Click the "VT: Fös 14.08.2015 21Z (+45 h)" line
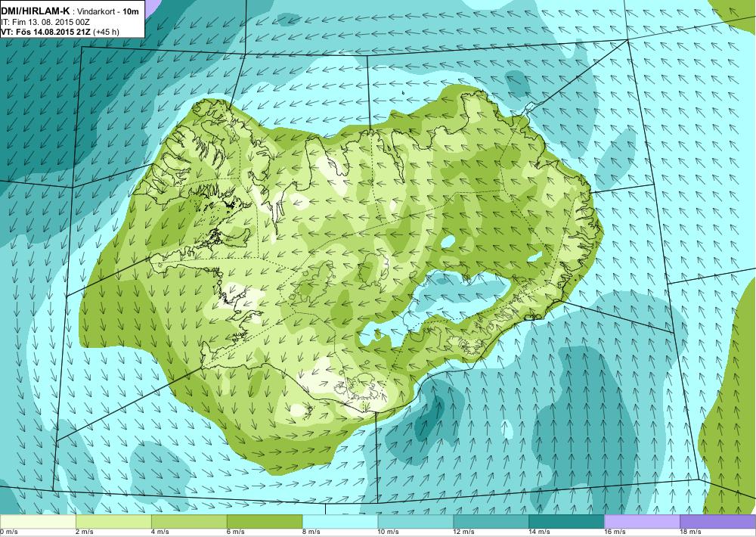Viewport: 756px width, 537px height. (x=60, y=33)
